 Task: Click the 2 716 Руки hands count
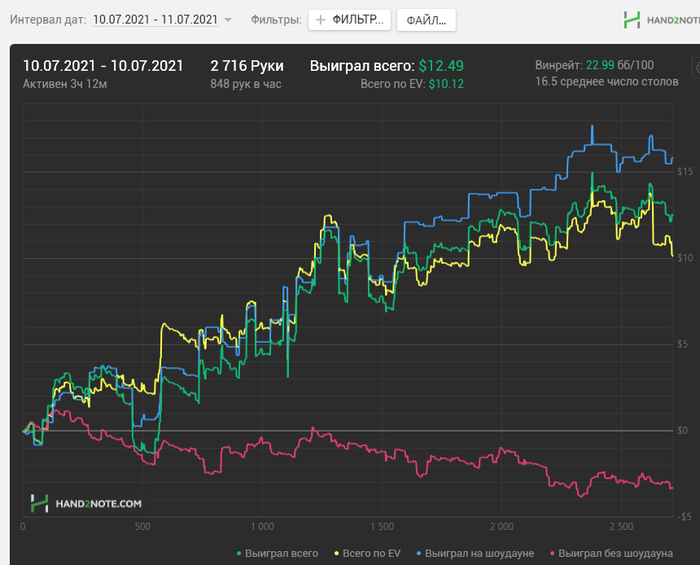[x=247, y=66]
